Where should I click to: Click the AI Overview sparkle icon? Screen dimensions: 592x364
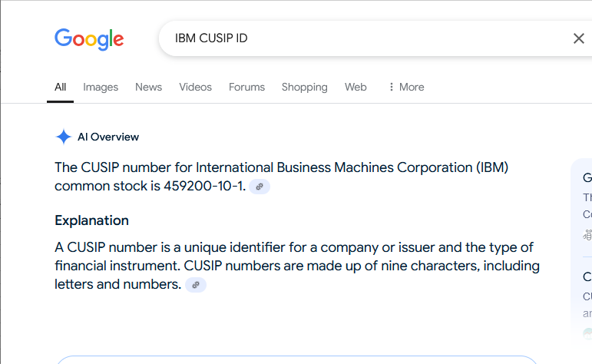(64, 137)
